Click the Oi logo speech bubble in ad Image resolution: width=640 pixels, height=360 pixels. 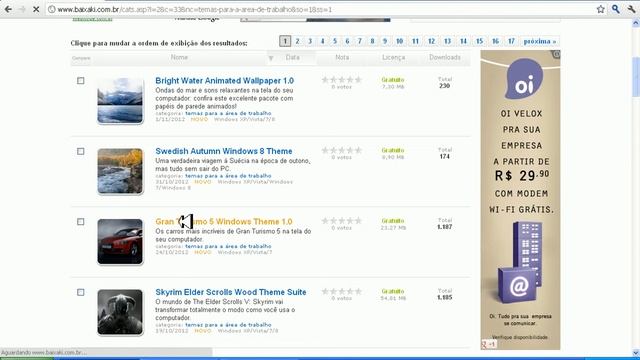tap(524, 79)
